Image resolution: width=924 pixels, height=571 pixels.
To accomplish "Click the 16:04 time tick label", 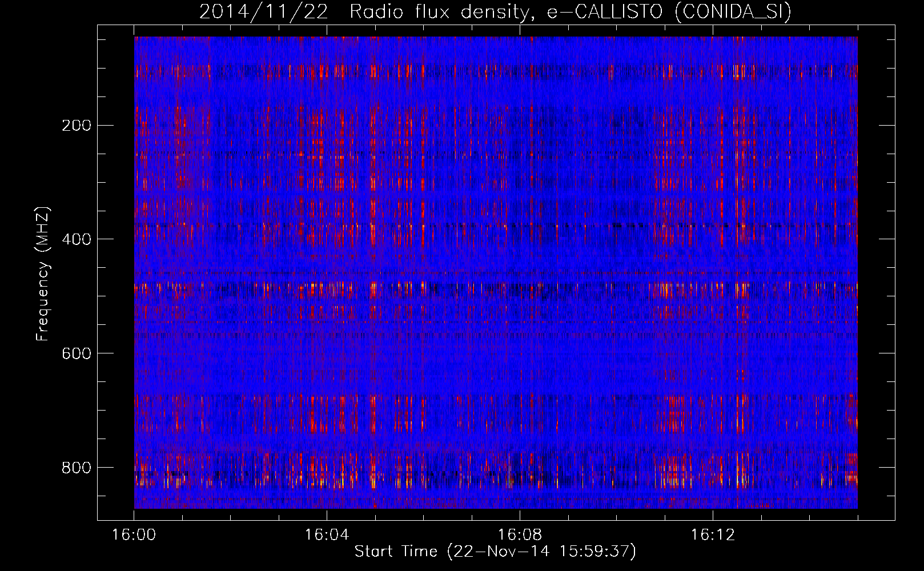I will (x=327, y=535).
